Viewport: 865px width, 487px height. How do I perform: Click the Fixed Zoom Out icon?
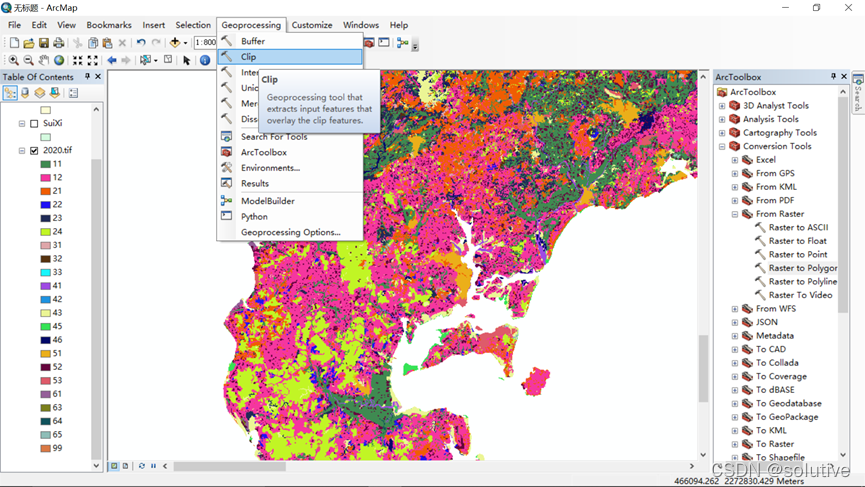click(93, 60)
